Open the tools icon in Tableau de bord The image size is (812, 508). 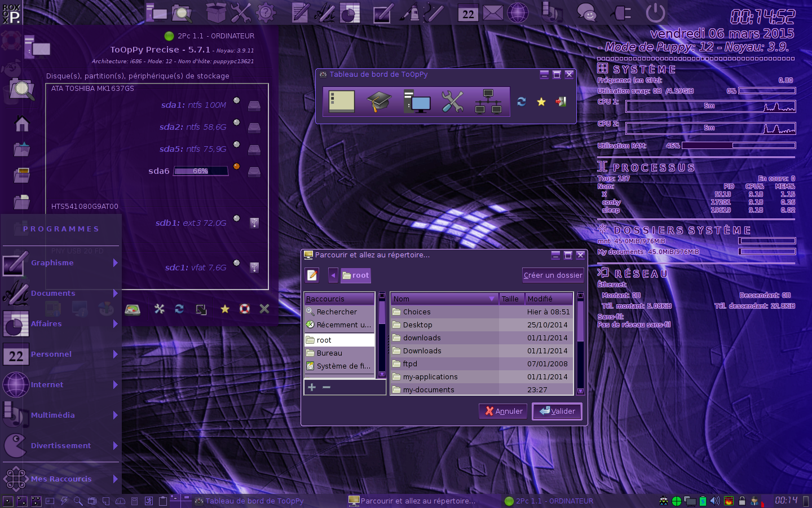[452, 102]
